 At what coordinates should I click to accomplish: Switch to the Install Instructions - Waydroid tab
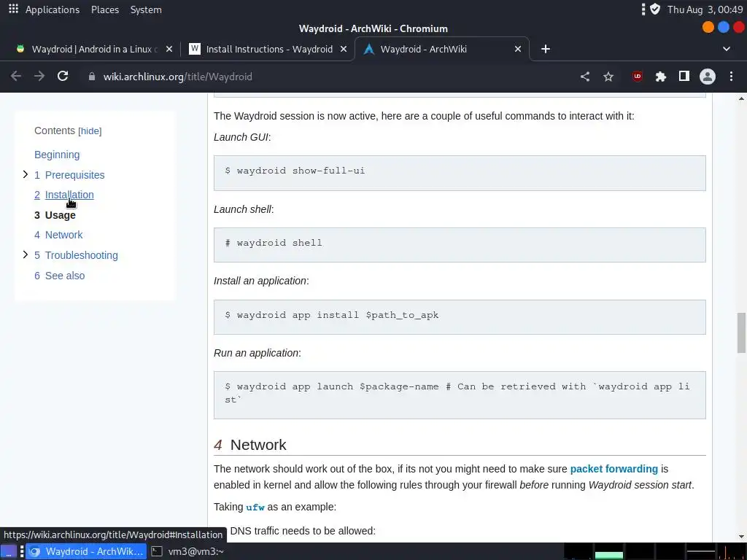click(x=268, y=49)
